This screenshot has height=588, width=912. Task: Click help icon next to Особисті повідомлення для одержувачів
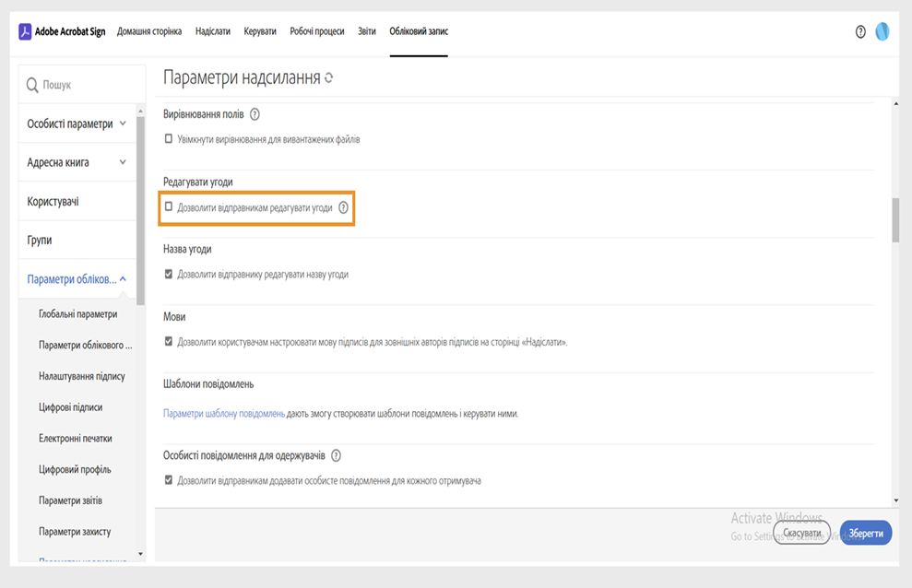pos(336,456)
